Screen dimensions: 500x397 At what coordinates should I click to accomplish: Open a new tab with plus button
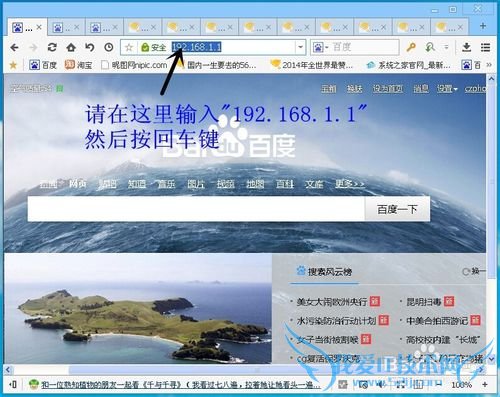[483, 26]
